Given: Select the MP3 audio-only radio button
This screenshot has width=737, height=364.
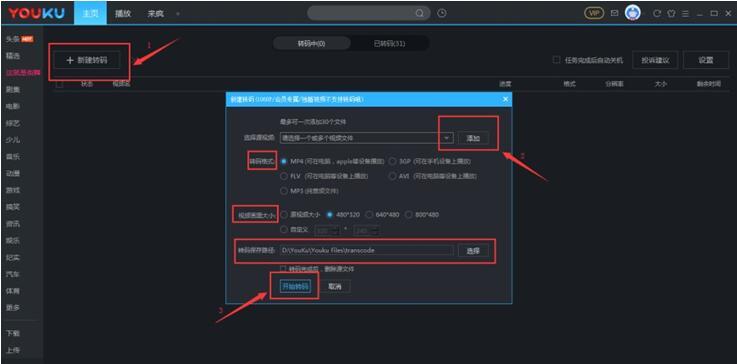Looking at the screenshot, I should [x=284, y=191].
